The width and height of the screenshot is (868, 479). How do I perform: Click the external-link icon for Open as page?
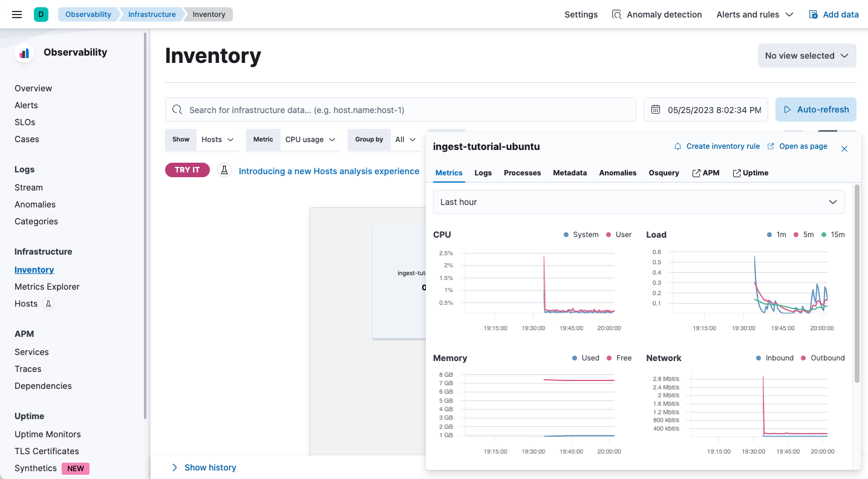(x=770, y=146)
